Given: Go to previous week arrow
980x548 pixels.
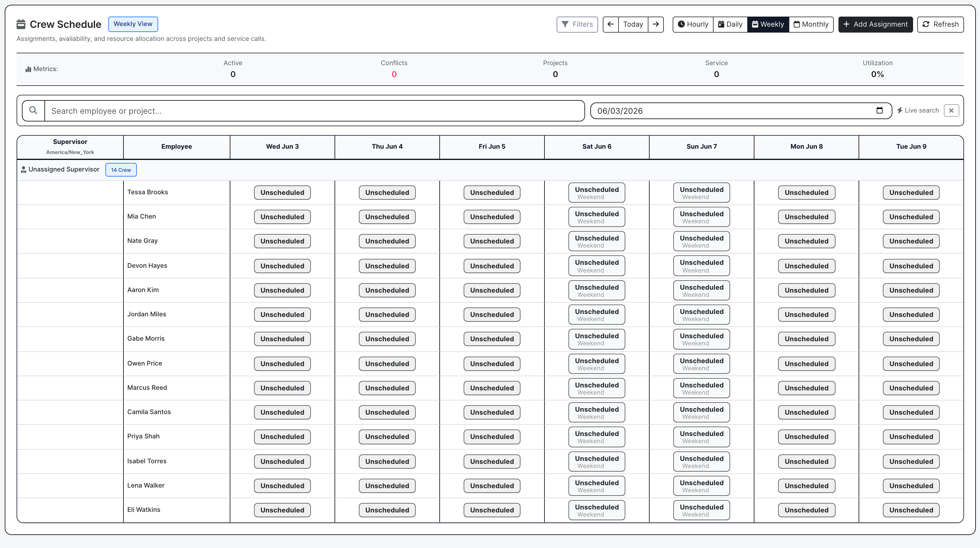Looking at the screenshot, I should click(x=611, y=24).
